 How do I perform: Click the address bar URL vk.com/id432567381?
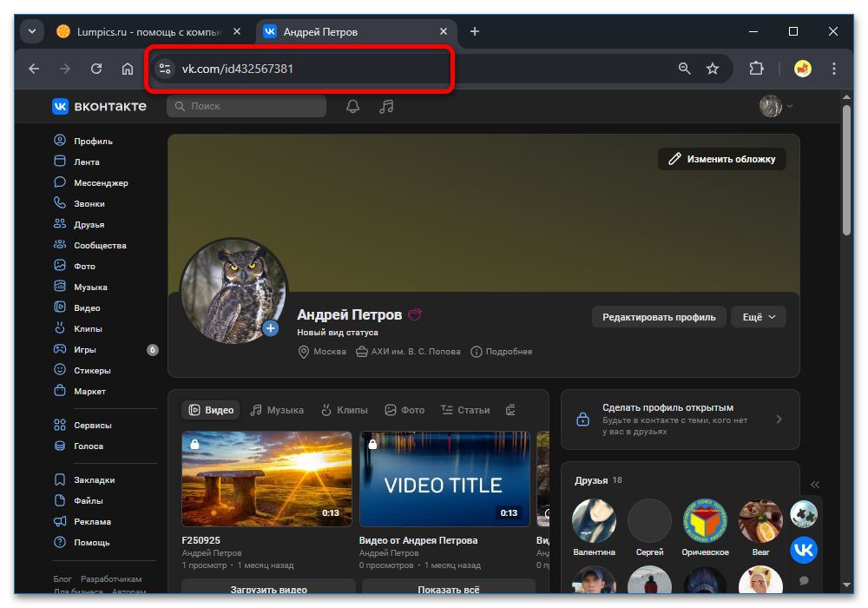pyautogui.click(x=238, y=69)
